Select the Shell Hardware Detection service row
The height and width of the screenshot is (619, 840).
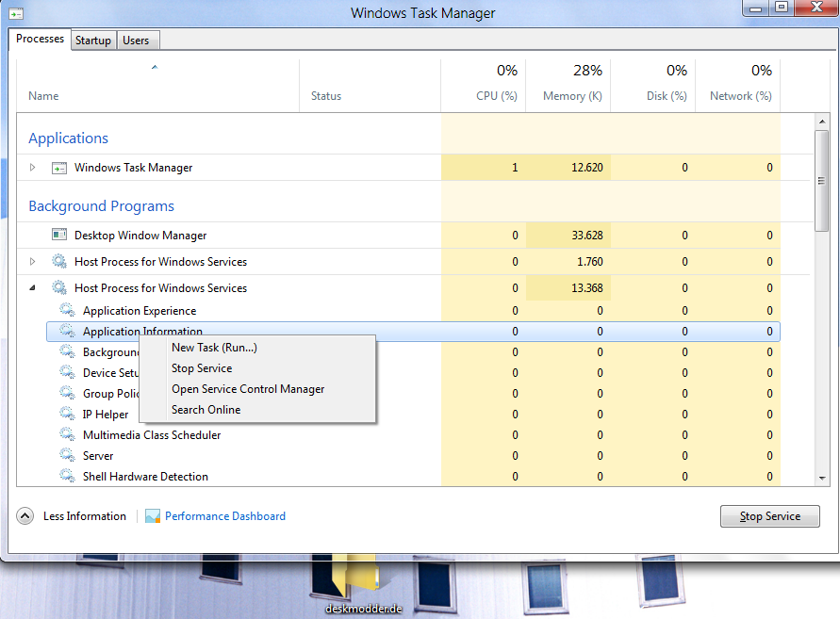point(413,476)
